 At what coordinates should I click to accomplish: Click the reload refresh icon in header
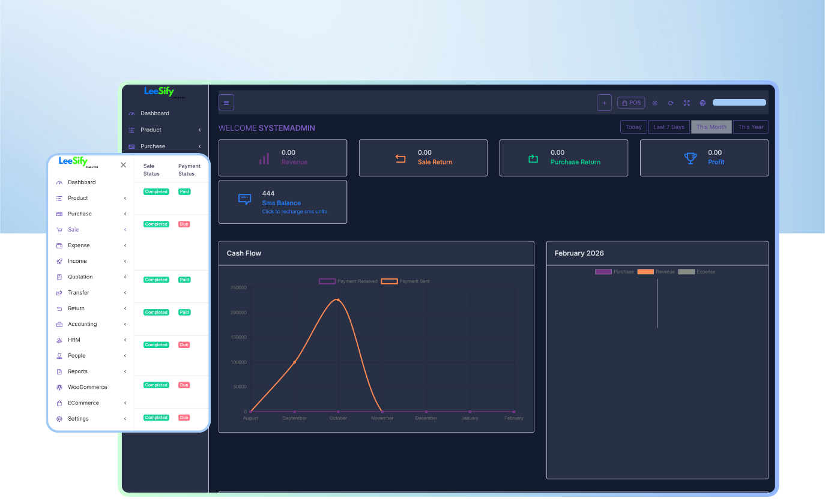671,103
